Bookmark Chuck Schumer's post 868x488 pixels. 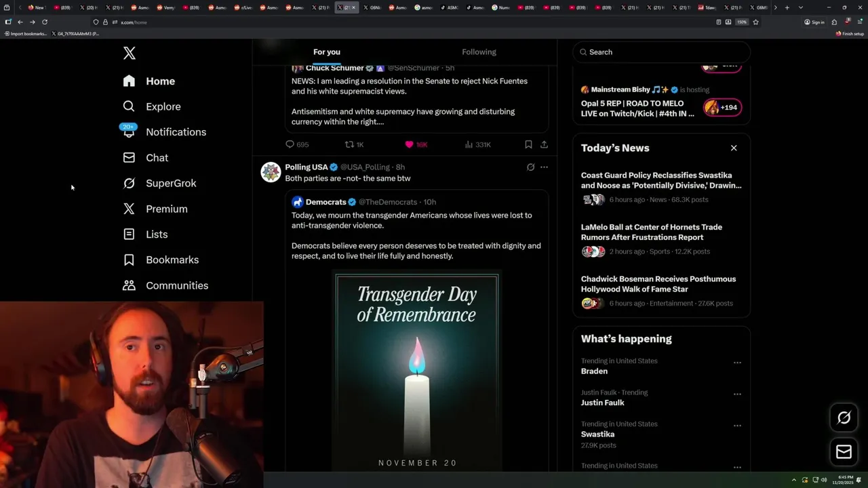coord(528,144)
